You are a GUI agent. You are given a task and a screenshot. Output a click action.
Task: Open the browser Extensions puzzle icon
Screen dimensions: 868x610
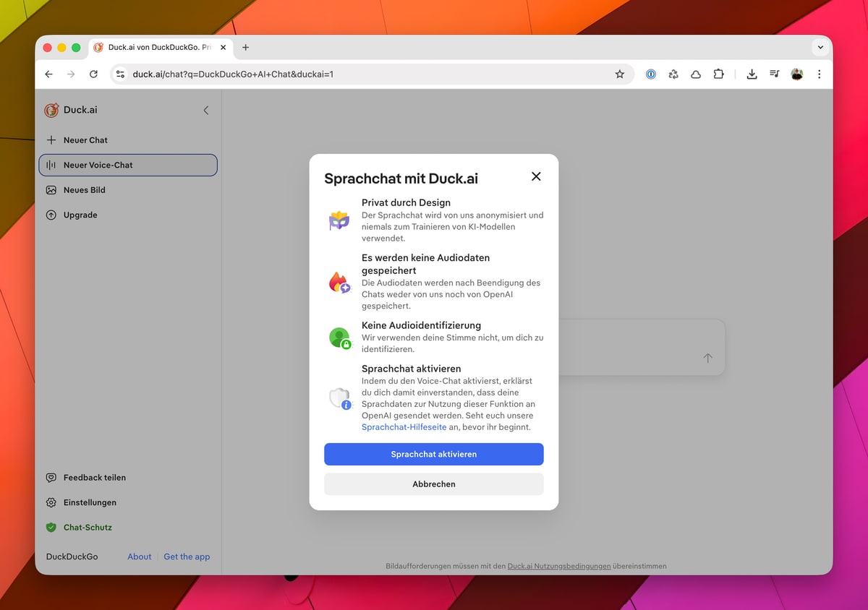pos(718,74)
